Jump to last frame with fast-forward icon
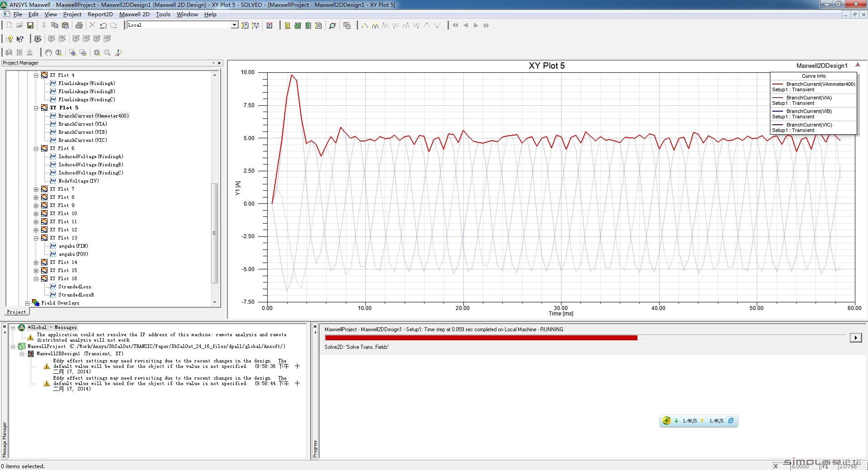This screenshot has width=868, height=470. point(486,25)
